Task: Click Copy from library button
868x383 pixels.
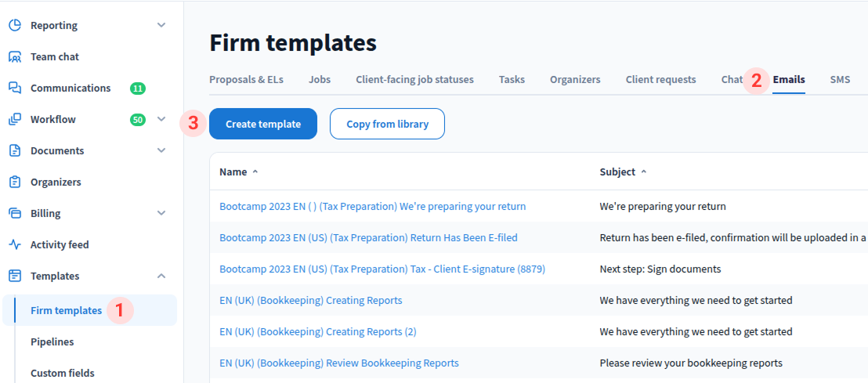Action: click(x=387, y=124)
